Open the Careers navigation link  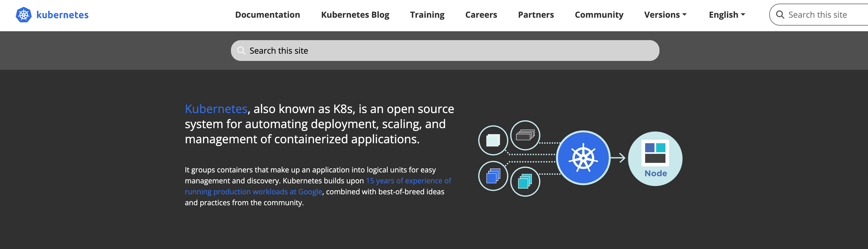point(481,15)
